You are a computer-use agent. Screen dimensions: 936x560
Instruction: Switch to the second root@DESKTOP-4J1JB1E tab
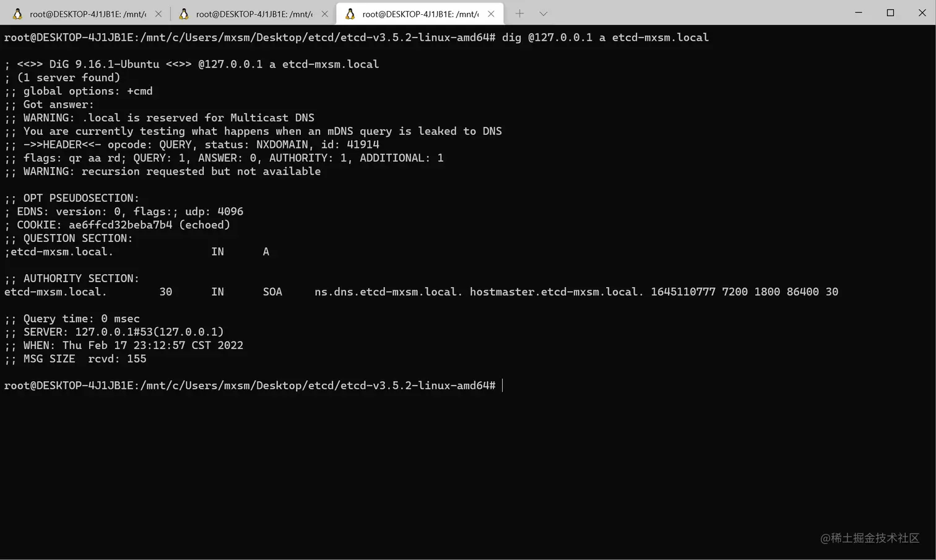254,13
